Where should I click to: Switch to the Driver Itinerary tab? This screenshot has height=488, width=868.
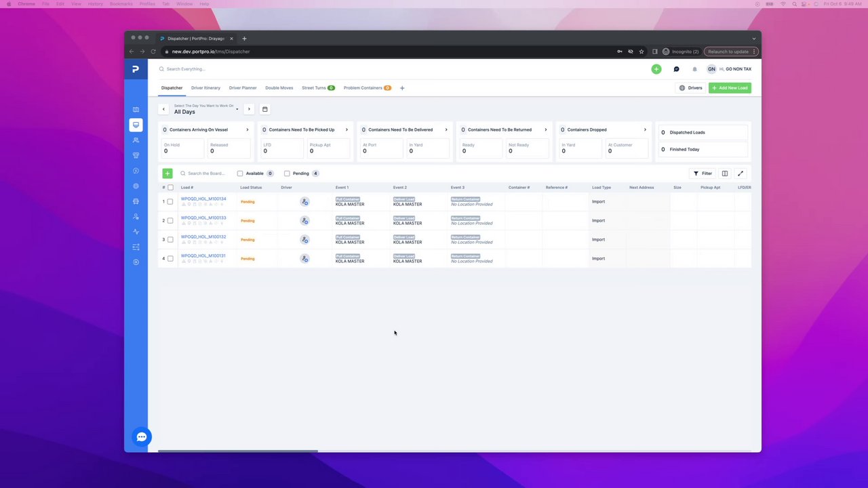click(205, 88)
